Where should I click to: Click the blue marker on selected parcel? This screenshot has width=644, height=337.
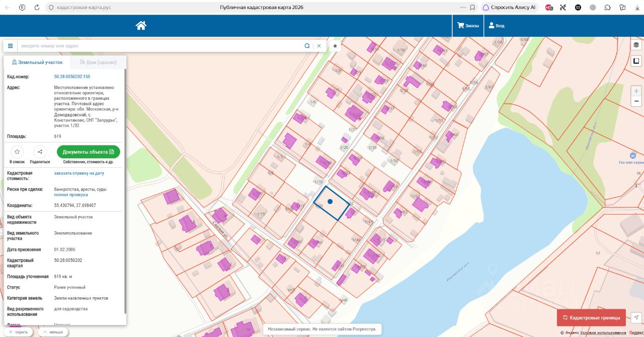[x=330, y=201]
